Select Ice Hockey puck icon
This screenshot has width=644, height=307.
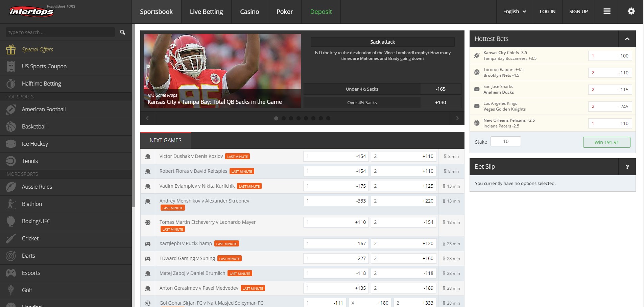pos(11,144)
